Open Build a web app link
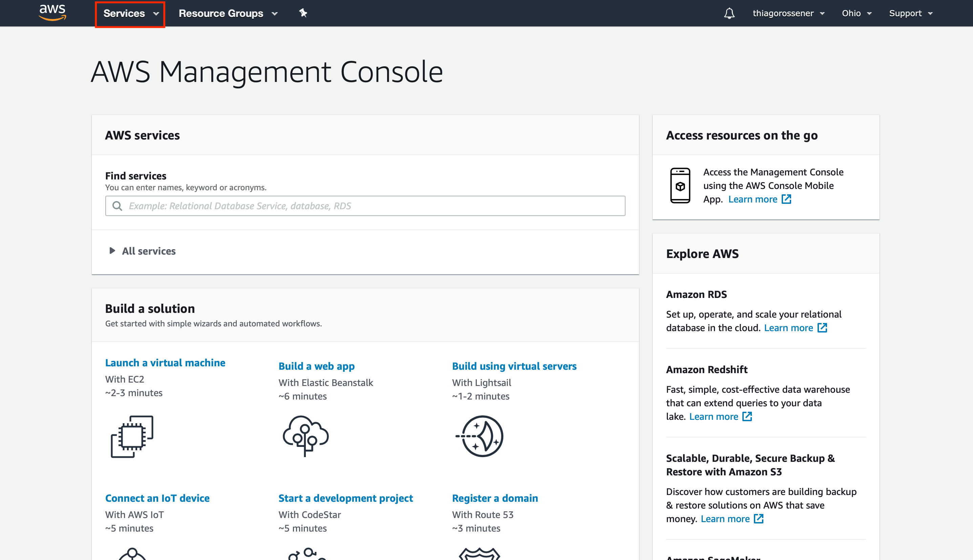973x560 pixels. click(316, 366)
